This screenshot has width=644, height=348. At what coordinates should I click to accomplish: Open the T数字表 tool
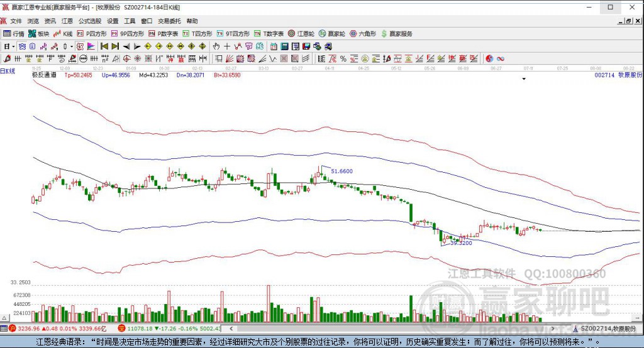click(269, 34)
